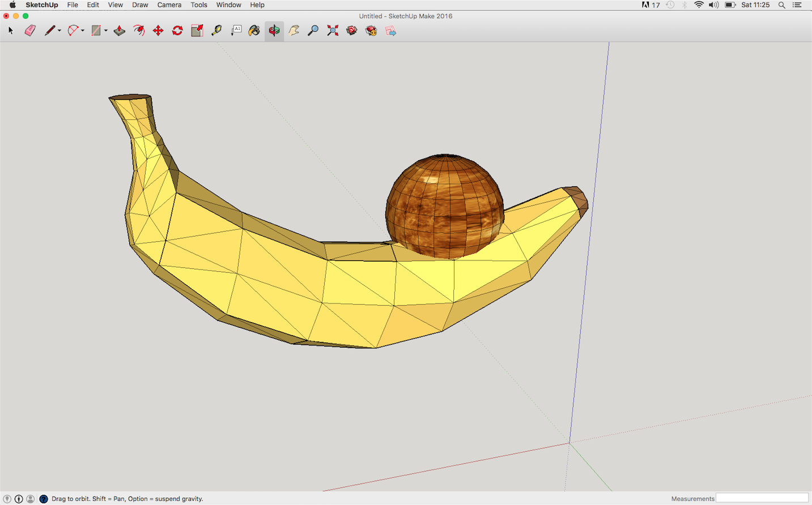Choose the Eraser tool
The height and width of the screenshot is (505, 812).
tap(30, 31)
